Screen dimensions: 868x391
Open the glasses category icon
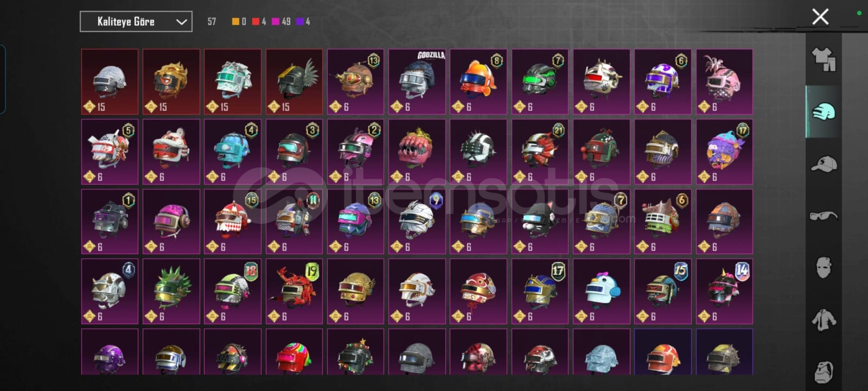tap(824, 216)
